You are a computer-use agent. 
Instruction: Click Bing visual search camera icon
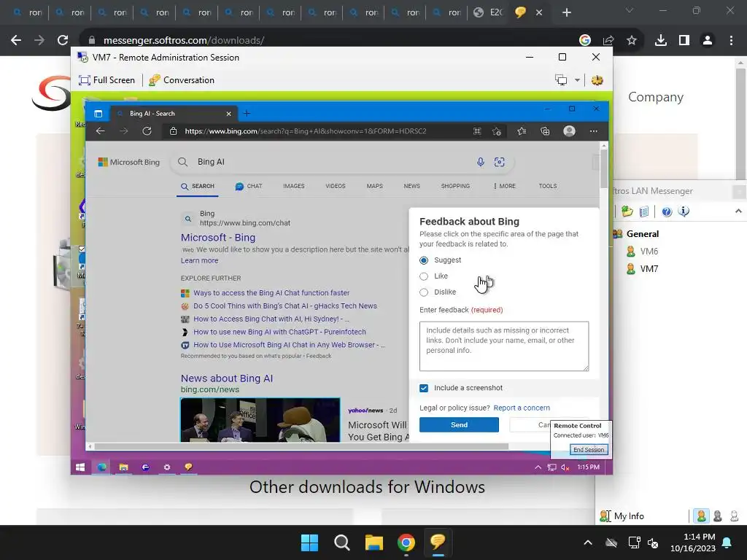tap(499, 162)
